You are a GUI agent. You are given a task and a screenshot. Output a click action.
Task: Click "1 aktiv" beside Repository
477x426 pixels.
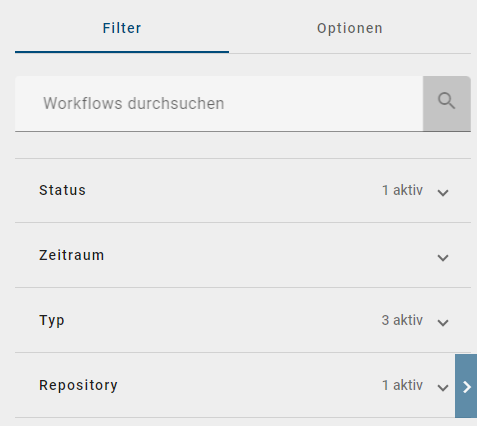tap(402, 385)
